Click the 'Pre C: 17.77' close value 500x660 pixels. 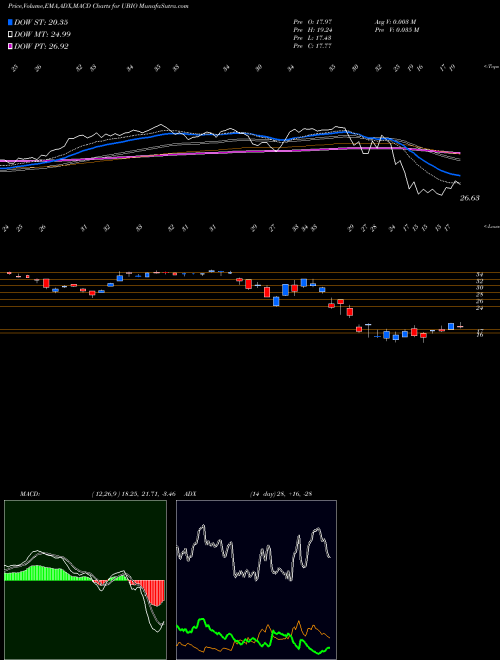pos(313,46)
